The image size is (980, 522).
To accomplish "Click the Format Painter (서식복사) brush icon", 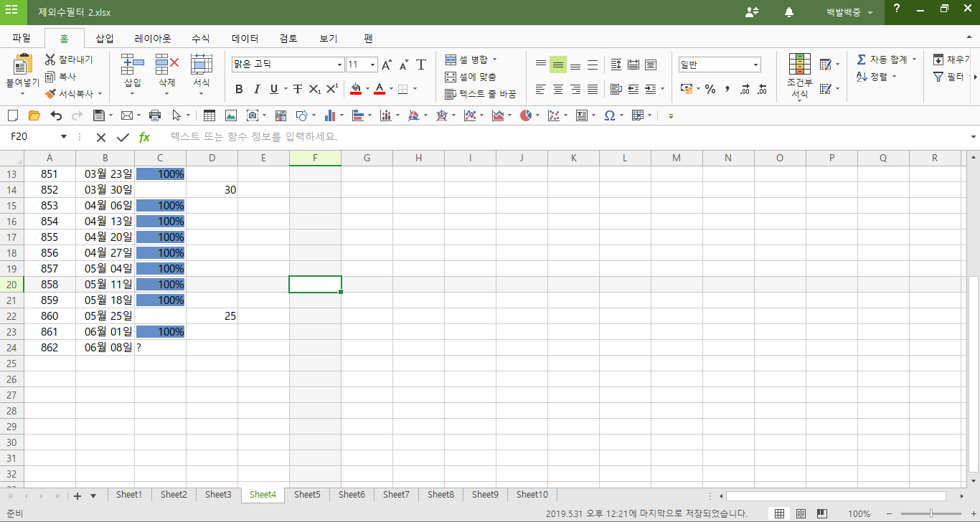I will click(x=50, y=93).
